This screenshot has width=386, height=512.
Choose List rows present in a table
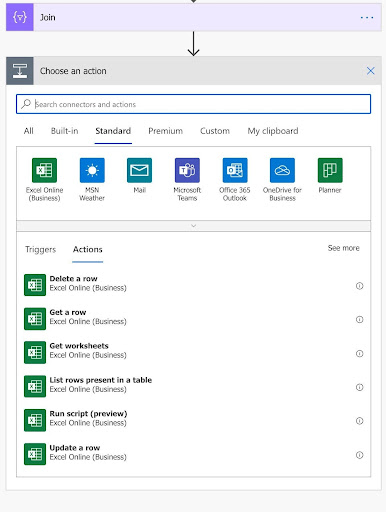193,386
